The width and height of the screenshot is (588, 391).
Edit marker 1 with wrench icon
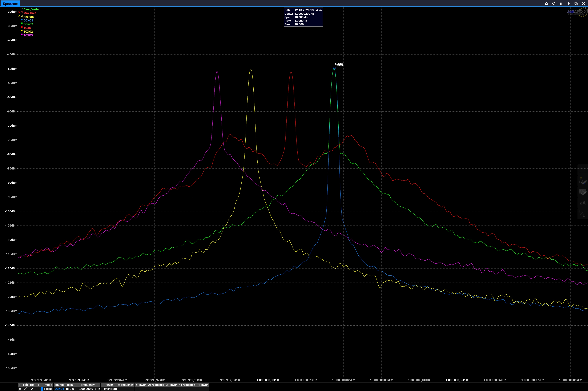[25, 389]
